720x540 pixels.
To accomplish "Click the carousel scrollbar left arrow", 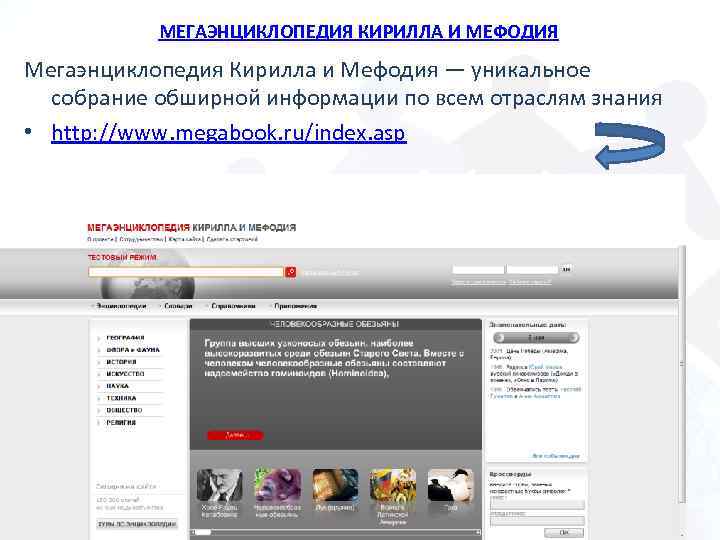I will 194,532.
